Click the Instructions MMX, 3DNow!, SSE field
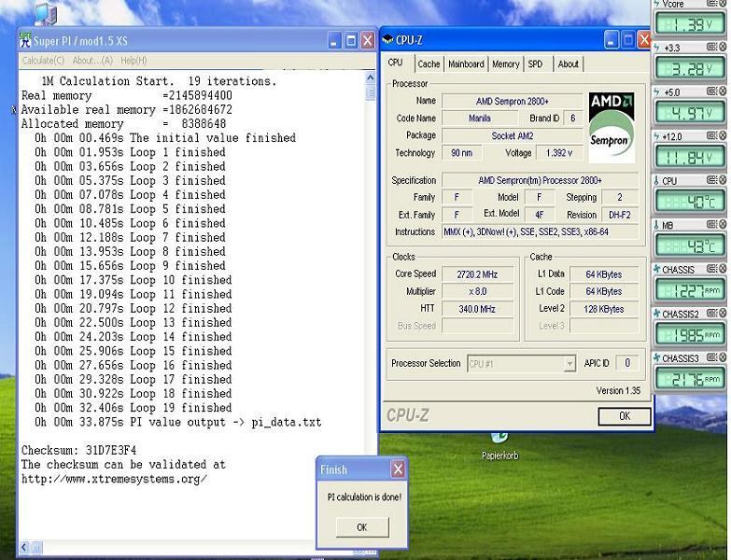Image resolution: width=731 pixels, height=560 pixels. pyautogui.click(x=540, y=231)
